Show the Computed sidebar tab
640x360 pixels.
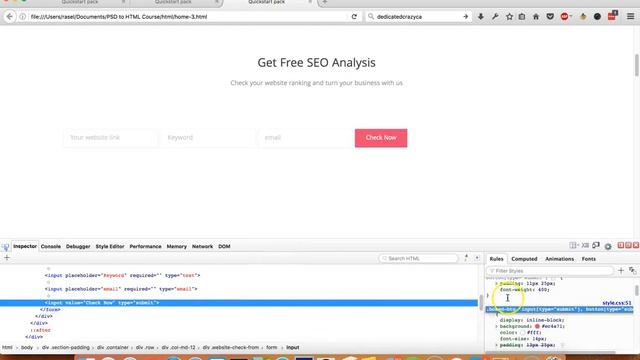pos(524,259)
